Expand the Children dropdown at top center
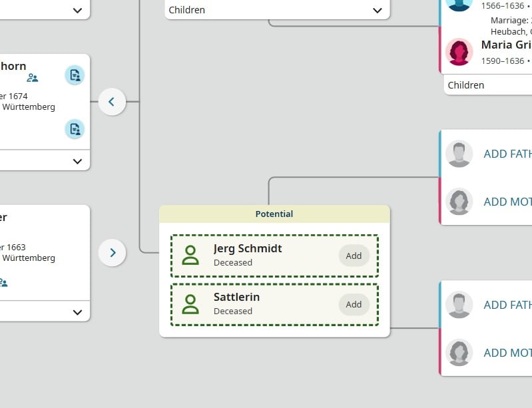Image resolution: width=532 pixels, height=408 pixels. tap(378, 10)
